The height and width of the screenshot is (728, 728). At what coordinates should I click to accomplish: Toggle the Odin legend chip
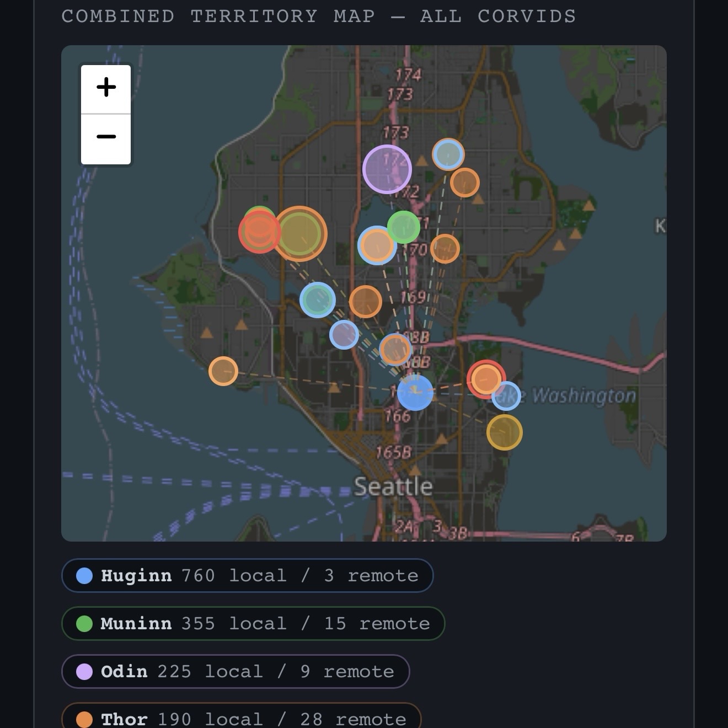[x=235, y=671]
